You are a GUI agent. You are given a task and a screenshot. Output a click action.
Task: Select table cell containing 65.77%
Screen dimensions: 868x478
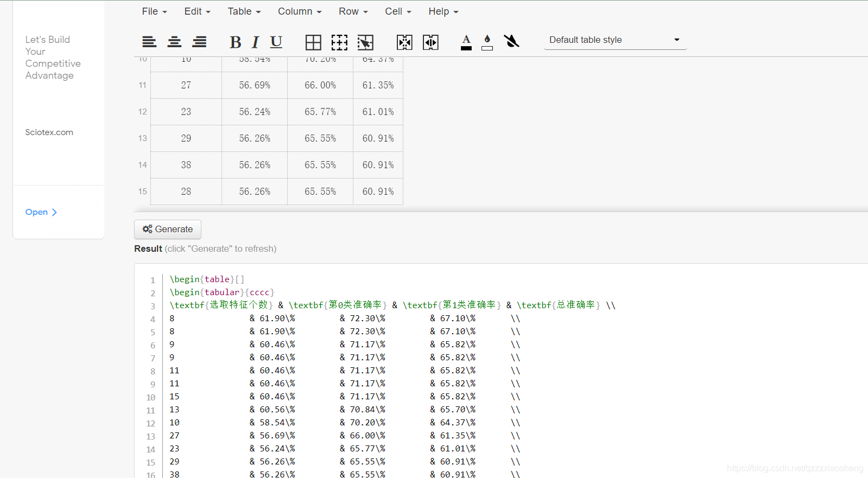tap(320, 112)
